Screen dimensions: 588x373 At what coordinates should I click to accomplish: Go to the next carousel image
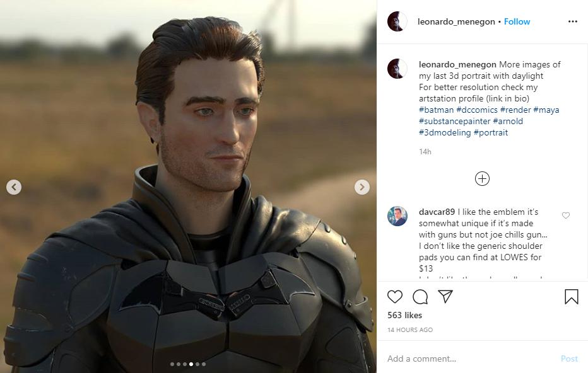[x=362, y=186]
